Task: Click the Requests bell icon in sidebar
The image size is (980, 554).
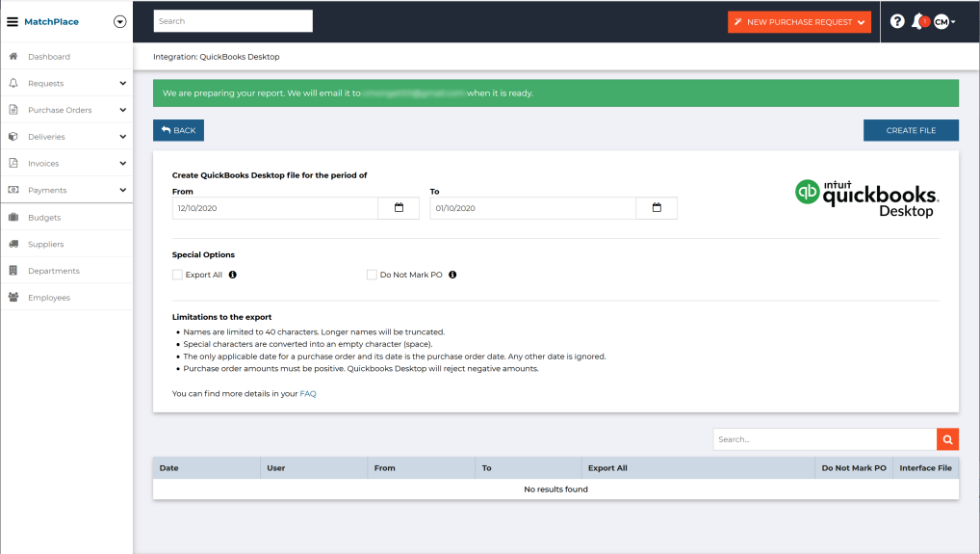Action: coord(13,83)
